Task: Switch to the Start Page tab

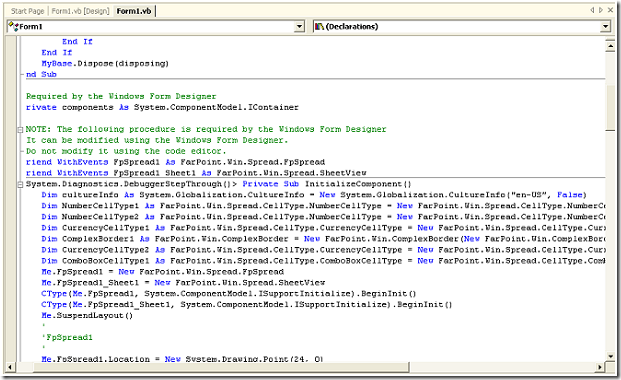Action: coord(27,11)
